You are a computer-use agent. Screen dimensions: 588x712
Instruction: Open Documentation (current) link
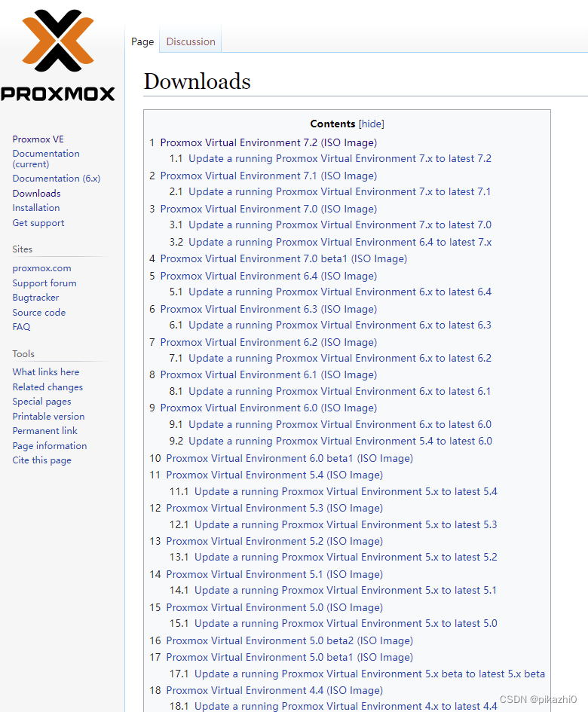click(46, 158)
